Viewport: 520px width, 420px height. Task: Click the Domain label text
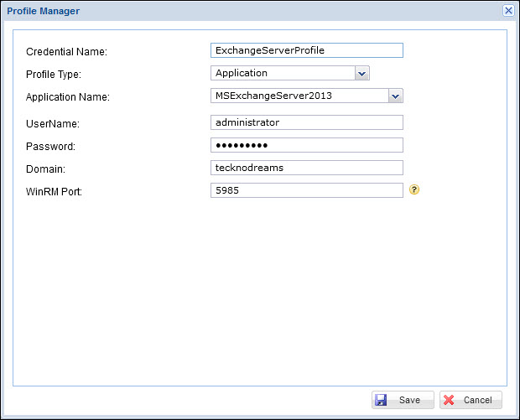pyautogui.click(x=45, y=169)
